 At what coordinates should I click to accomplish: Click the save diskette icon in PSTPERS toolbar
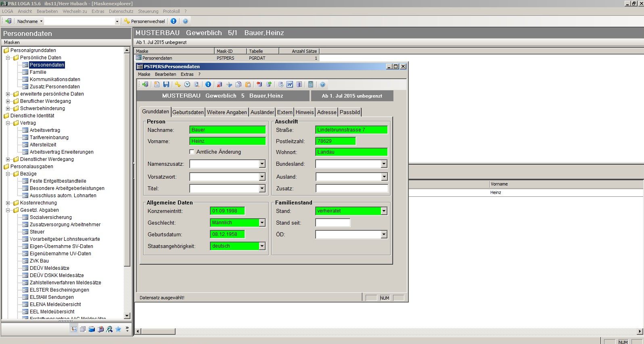166,84
